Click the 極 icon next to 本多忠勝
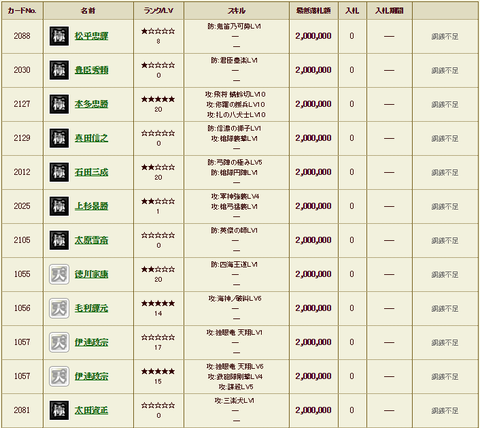The height and width of the screenshot is (428, 480). point(59,104)
